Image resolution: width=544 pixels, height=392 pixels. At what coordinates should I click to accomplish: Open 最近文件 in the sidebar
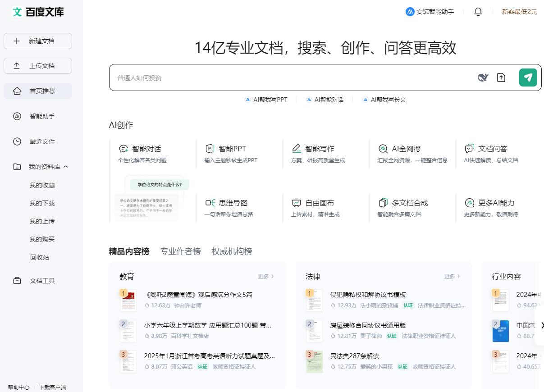pos(38,141)
